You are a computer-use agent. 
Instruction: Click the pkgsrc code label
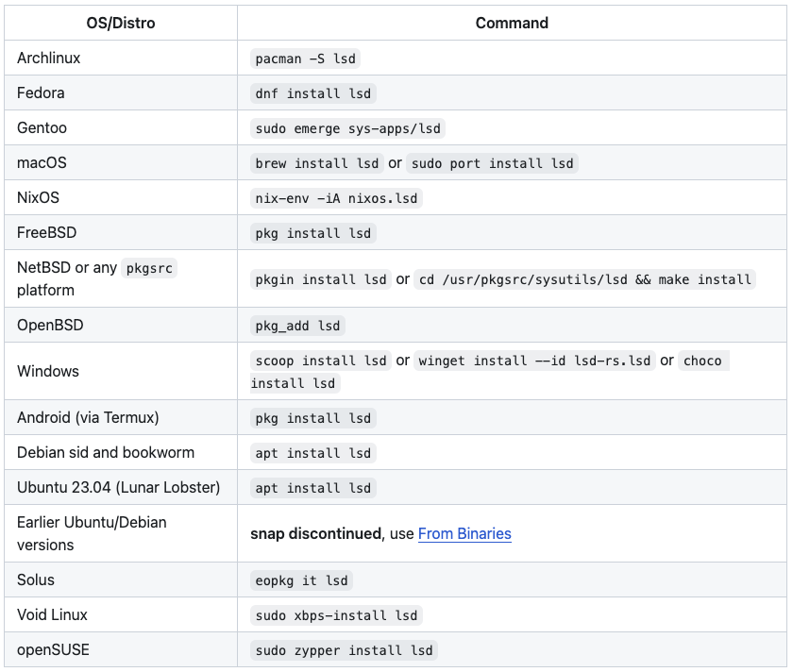(x=149, y=268)
